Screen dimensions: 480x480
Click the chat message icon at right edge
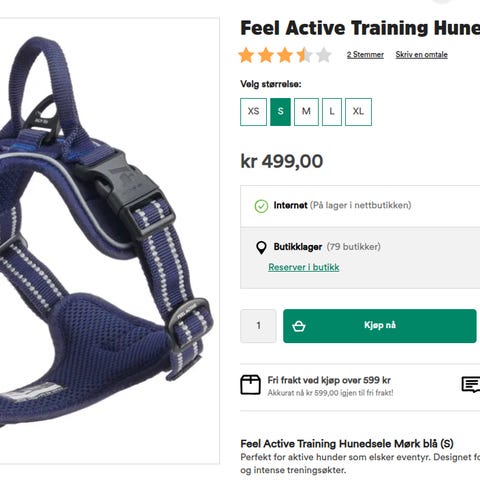471,385
